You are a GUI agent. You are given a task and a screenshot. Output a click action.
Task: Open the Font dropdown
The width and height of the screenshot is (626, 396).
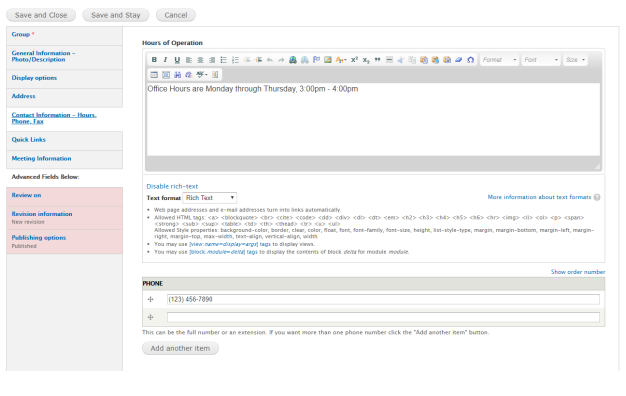point(541,60)
